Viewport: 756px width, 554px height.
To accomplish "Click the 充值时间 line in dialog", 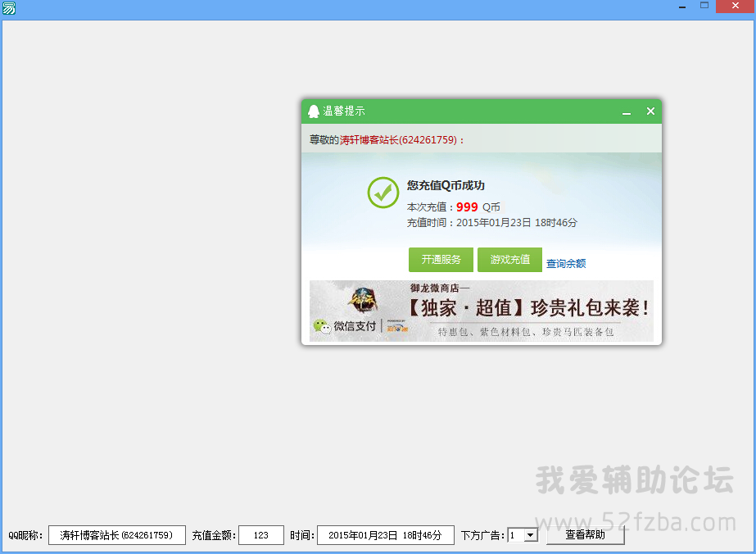I will tap(491, 223).
